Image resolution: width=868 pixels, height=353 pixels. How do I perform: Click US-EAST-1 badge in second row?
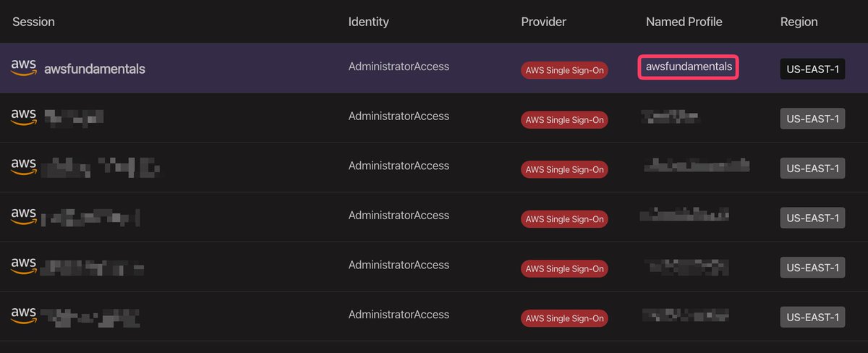(812, 119)
